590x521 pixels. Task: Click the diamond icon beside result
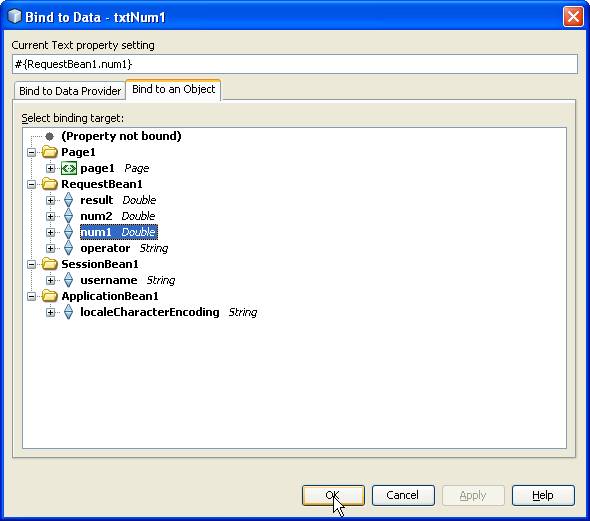tap(68, 200)
